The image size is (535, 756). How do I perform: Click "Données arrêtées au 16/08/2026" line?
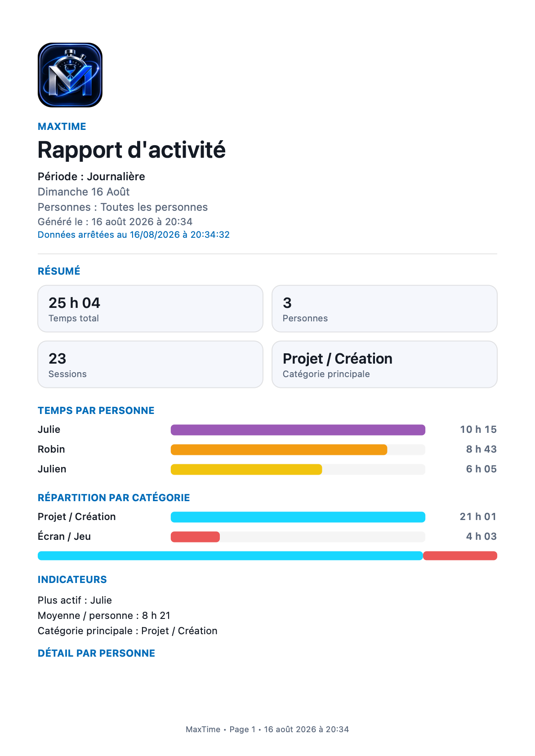coord(134,235)
